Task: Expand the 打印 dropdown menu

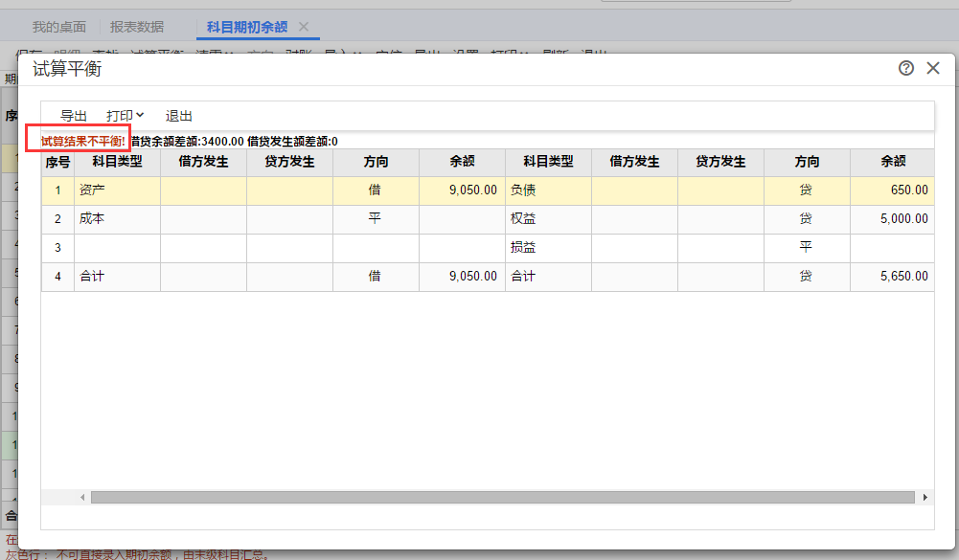Action: 126,116
